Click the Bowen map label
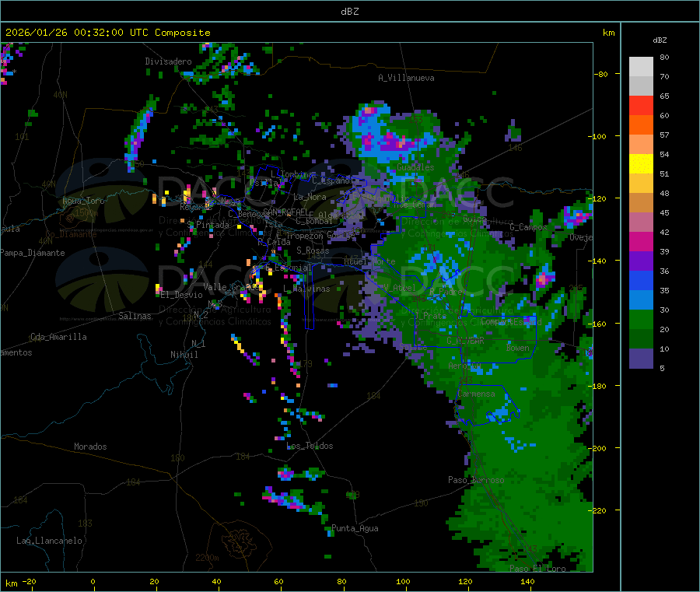 pos(517,348)
